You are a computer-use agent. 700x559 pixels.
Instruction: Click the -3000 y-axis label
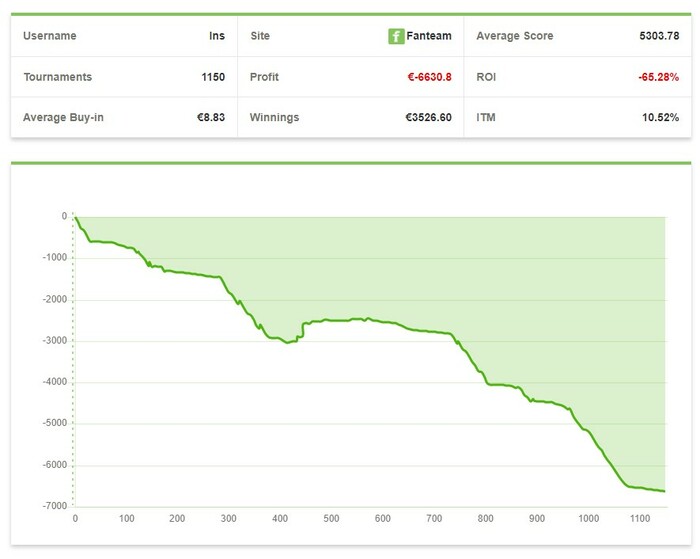pos(55,341)
